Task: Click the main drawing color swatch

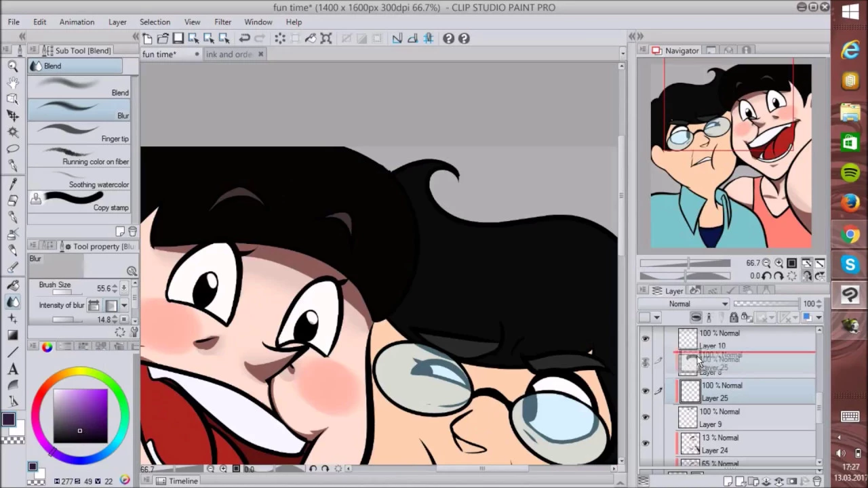Action: (8, 420)
